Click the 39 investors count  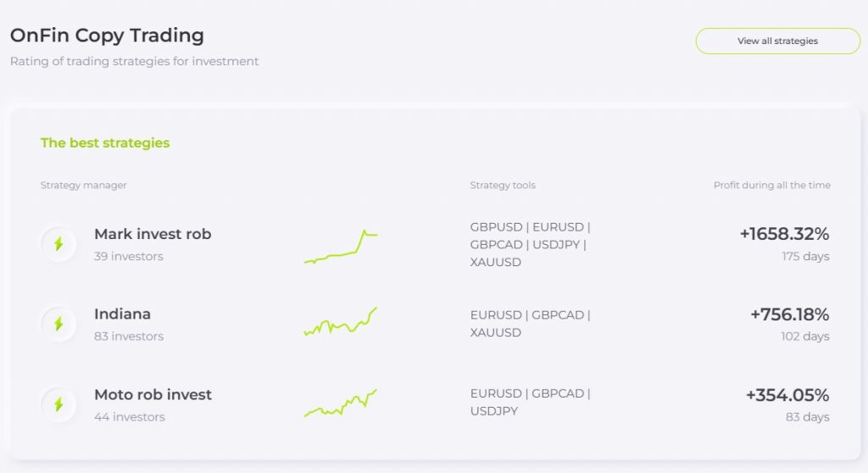[129, 257]
